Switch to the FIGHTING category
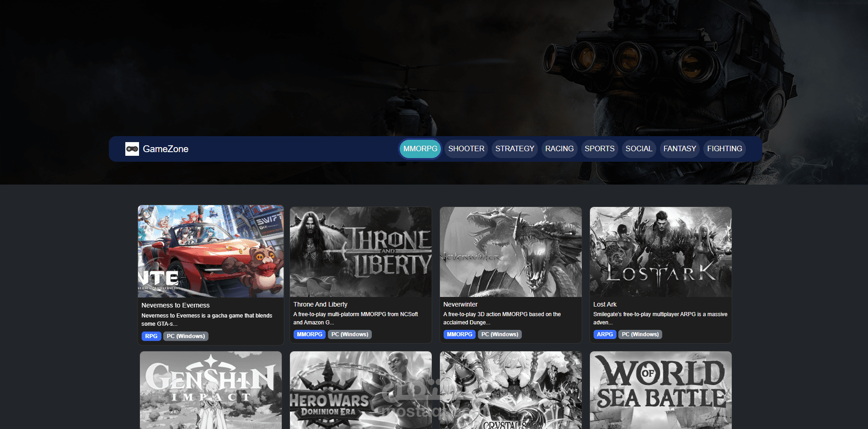This screenshot has width=868, height=429. 724,149
